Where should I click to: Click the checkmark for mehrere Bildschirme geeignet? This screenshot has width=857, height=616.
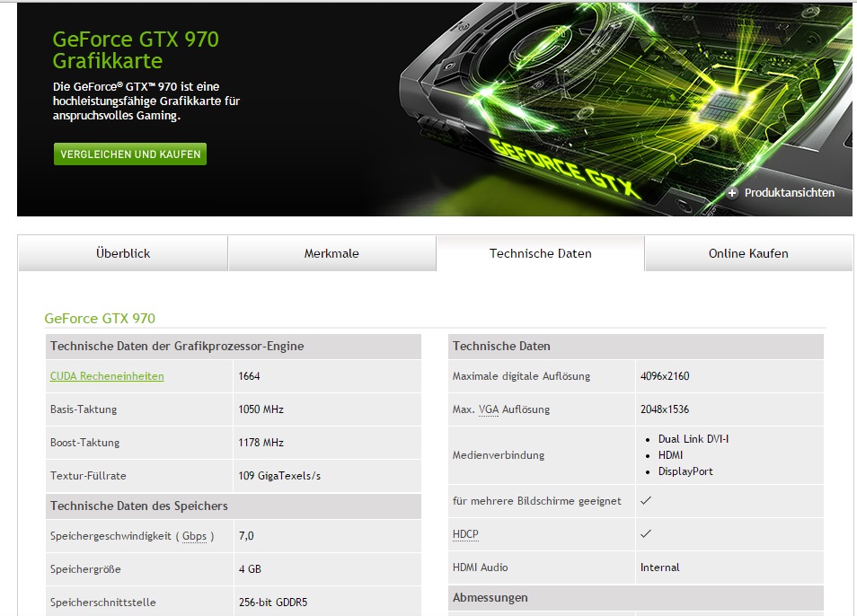[646, 501]
